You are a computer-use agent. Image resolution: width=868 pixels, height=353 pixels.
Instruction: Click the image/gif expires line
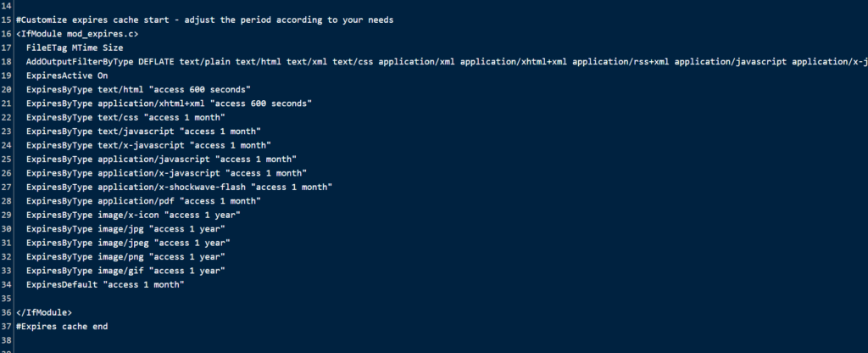coord(125,271)
